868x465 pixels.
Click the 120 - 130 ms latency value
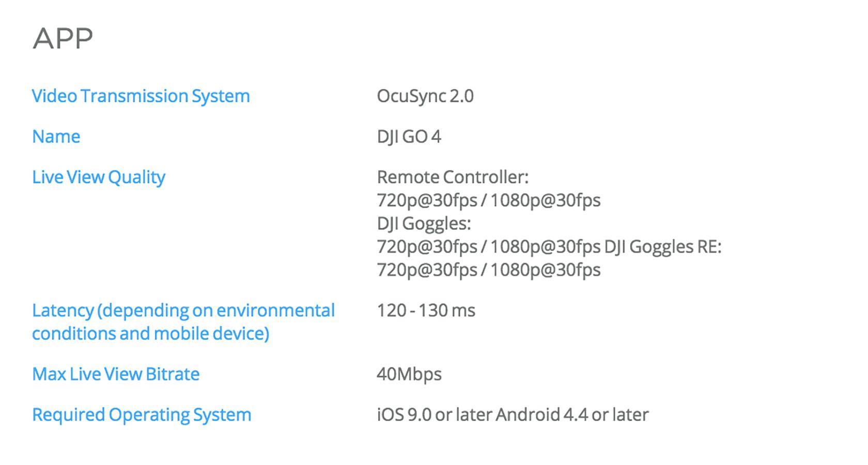tap(426, 311)
